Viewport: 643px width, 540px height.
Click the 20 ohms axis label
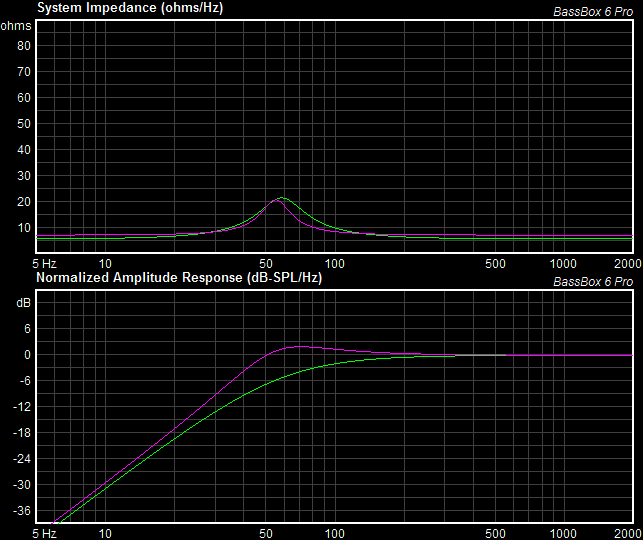[x=24, y=202]
